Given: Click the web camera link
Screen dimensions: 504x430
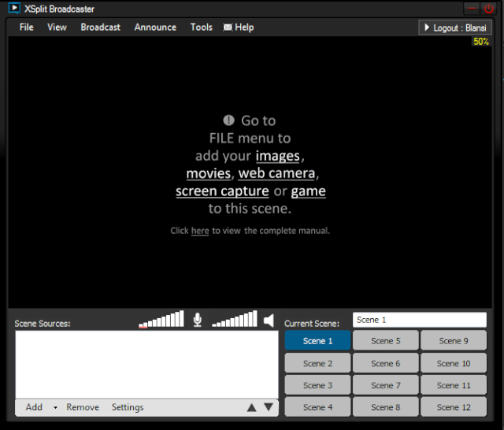Looking at the screenshot, I should [276, 173].
